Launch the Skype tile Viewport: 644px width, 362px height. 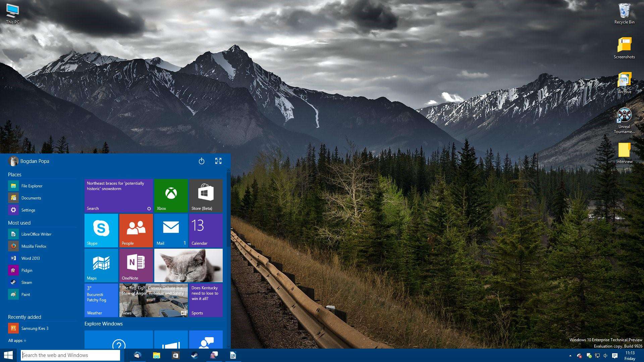(101, 230)
